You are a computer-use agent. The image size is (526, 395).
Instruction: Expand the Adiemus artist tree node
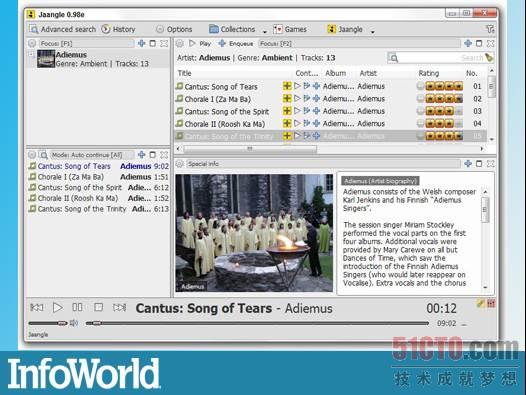[x=31, y=54]
